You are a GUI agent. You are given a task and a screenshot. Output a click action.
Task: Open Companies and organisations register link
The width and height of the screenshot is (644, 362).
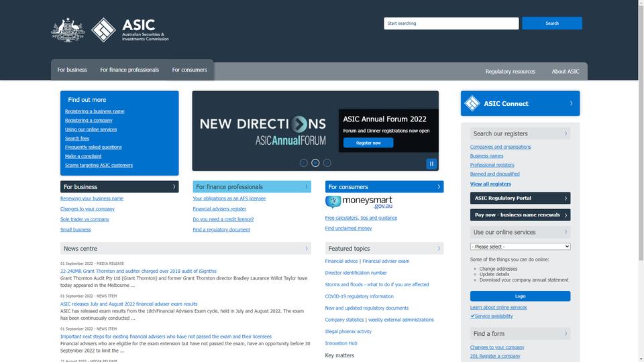coord(500,147)
